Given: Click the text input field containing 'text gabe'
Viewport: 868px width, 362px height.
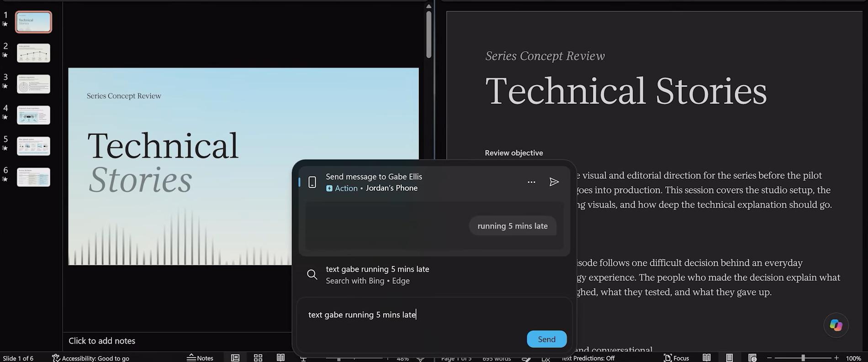Looking at the screenshot, I should point(434,315).
